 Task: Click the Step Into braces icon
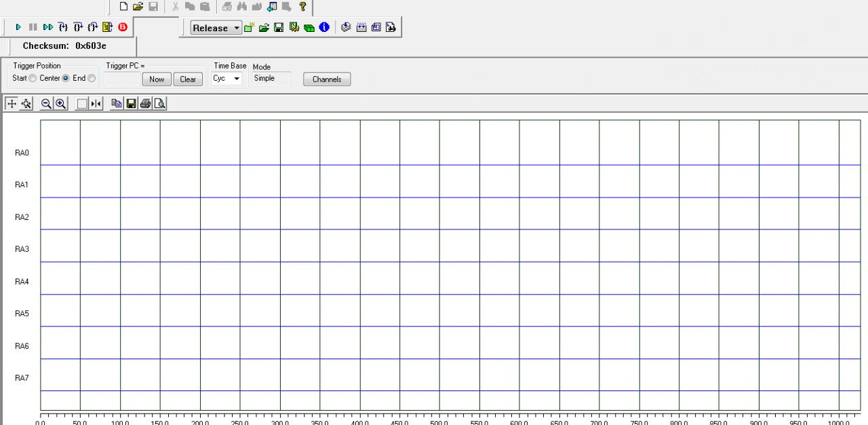click(63, 27)
